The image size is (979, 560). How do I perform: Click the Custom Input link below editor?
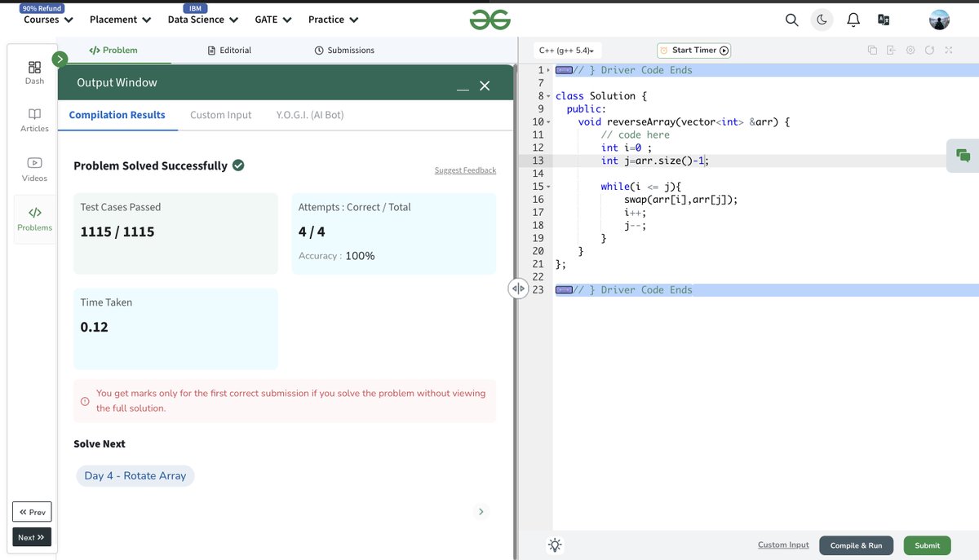click(x=783, y=545)
